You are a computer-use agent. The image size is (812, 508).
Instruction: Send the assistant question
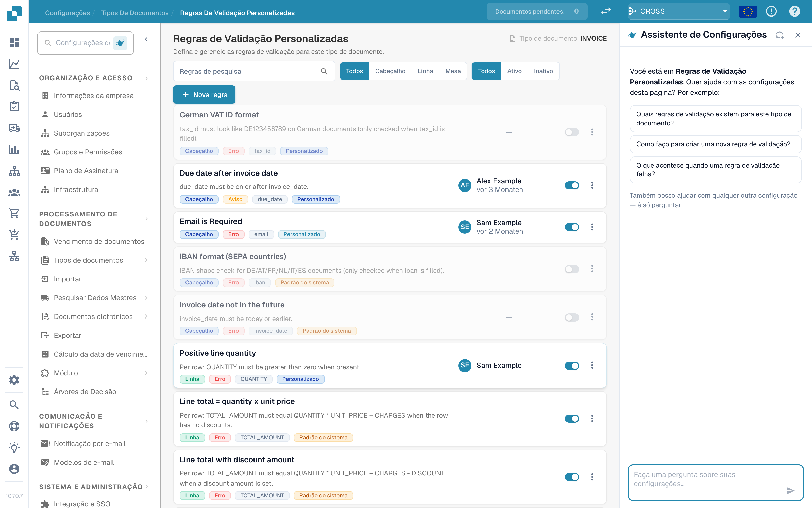coord(790,490)
